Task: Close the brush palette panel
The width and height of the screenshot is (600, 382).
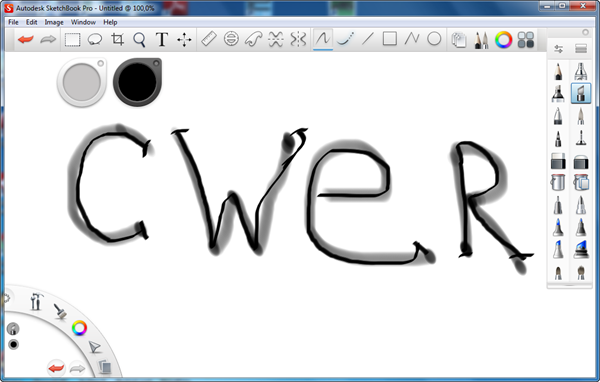Action: point(585,33)
